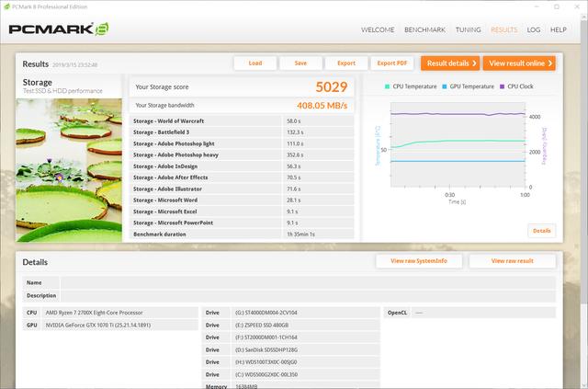This screenshot has height=389, width=588.
Task: Click the NVIDIA GeForce GTX 1070 Ti entry
Action: 119,325
